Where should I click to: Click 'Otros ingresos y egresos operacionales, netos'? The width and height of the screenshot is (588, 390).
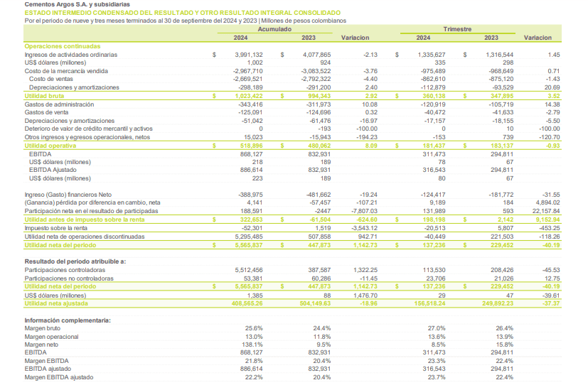tap(87, 137)
